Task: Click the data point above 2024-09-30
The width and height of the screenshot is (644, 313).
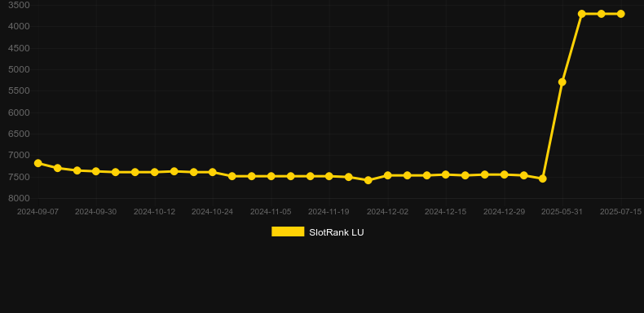Action: tap(96, 171)
